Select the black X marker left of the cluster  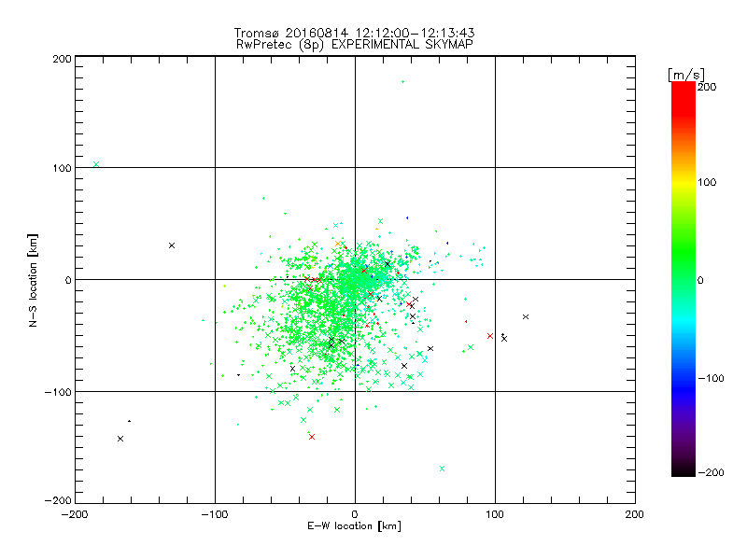[x=172, y=245]
